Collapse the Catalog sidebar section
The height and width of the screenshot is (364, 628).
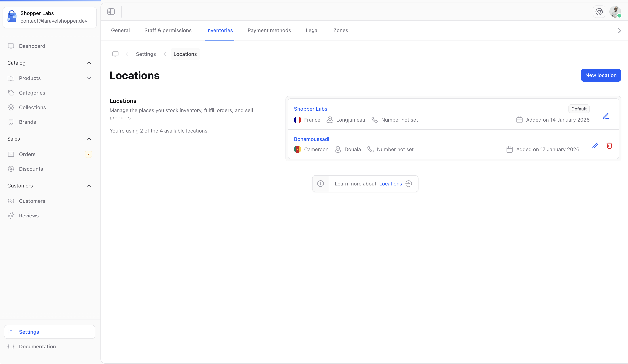(89, 63)
